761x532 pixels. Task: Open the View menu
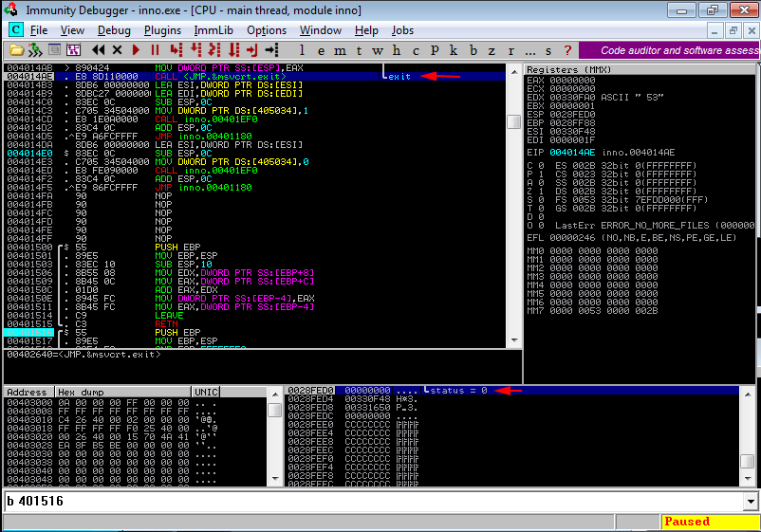pyautogui.click(x=72, y=30)
